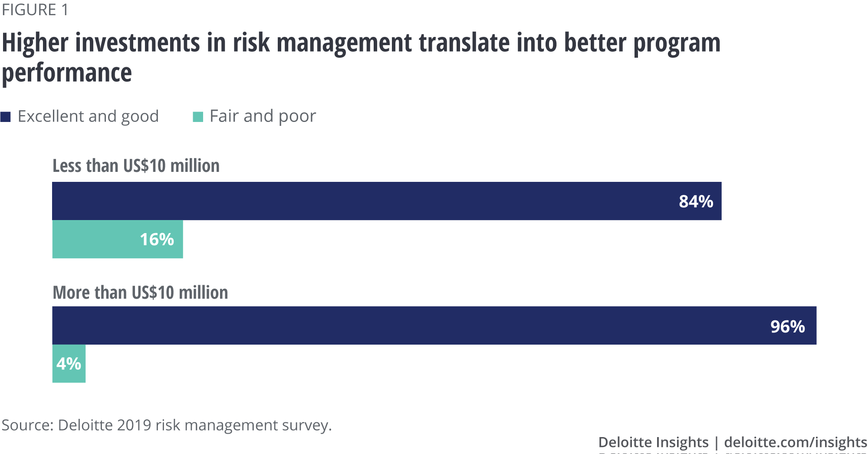Select the 'Fair and poor' legend label
This screenshot has width=868, height=454.
[x=263, y=116]
